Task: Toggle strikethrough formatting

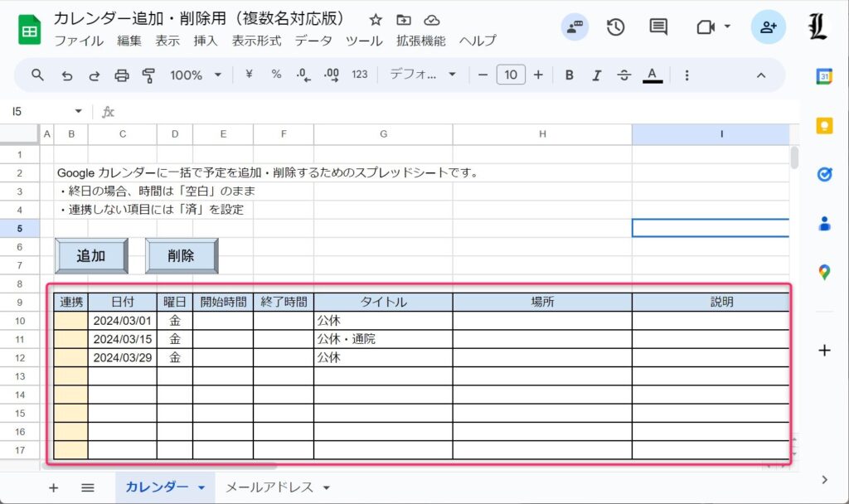Action: (x=624, y=75)
